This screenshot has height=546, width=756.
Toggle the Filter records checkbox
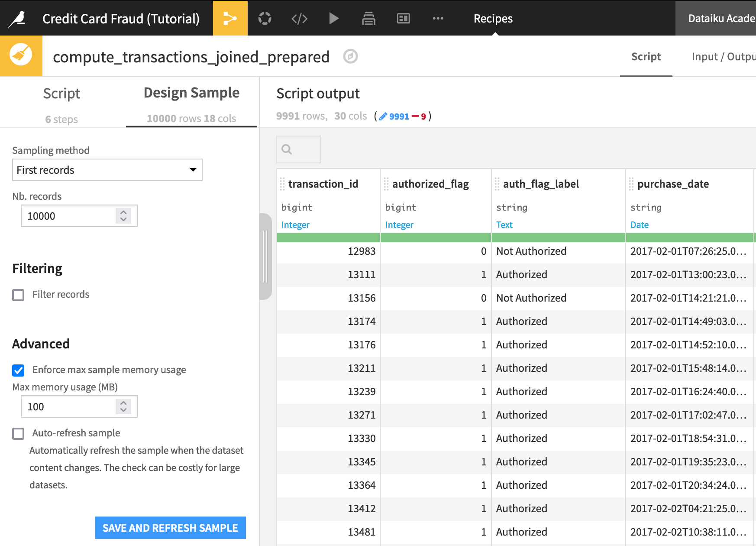coord(18,295)
